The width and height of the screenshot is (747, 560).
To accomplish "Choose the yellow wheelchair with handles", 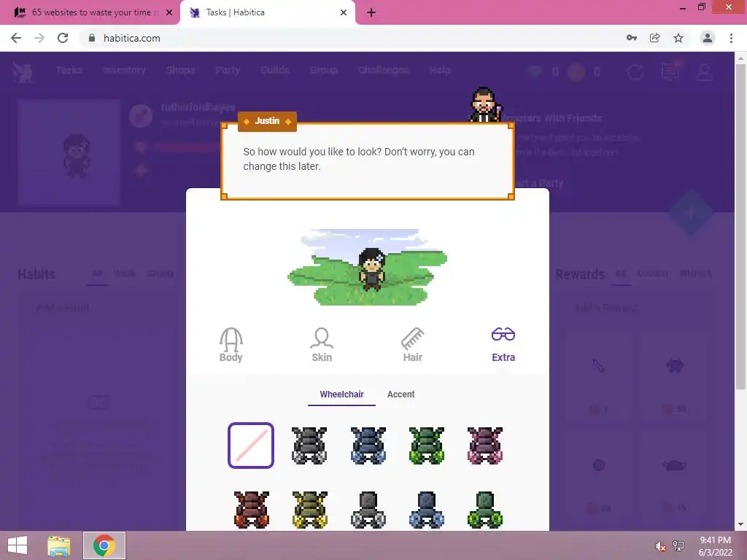I will (309, 510).
